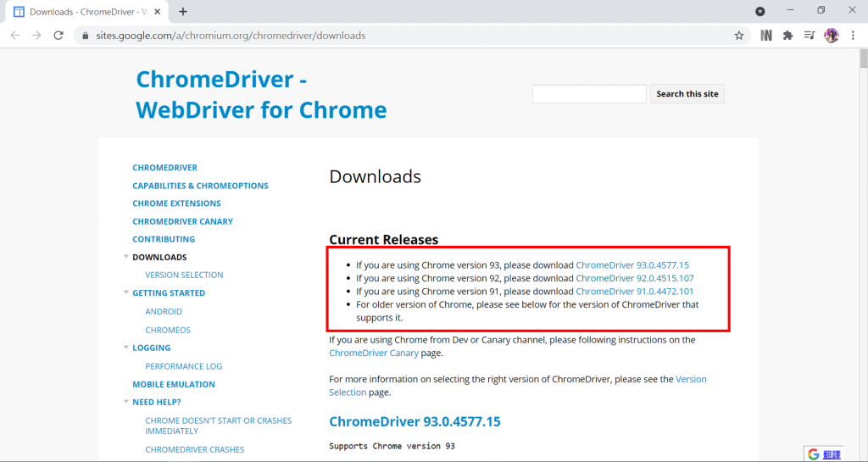Click the forward navigation arrow
Viewport: 868px width, 462px height.
click(36, 36)
